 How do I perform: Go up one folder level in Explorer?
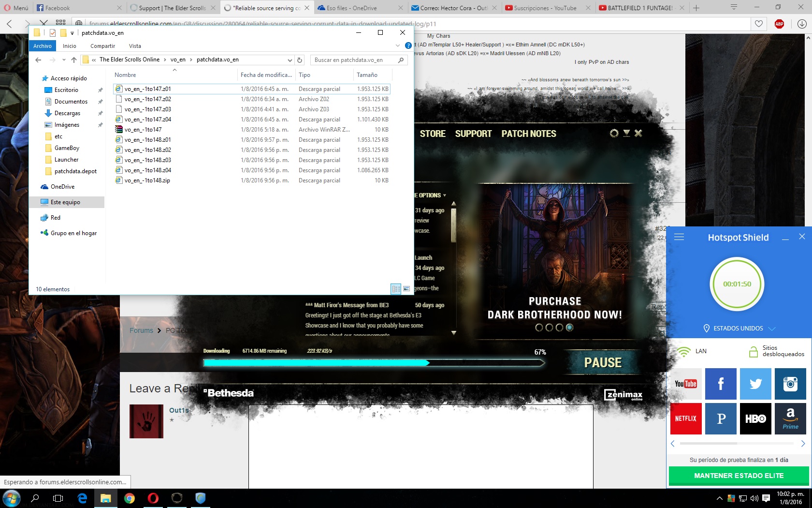pos(74,60)
